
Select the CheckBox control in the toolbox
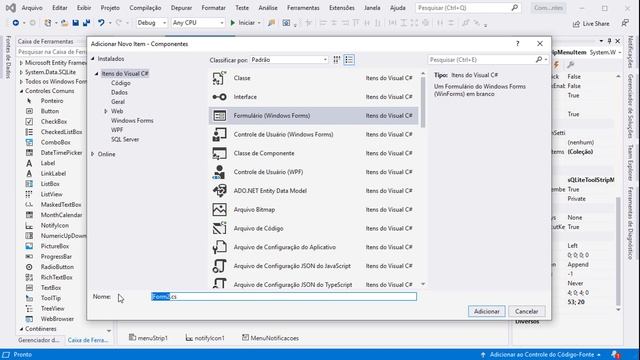tap(54, 122)
